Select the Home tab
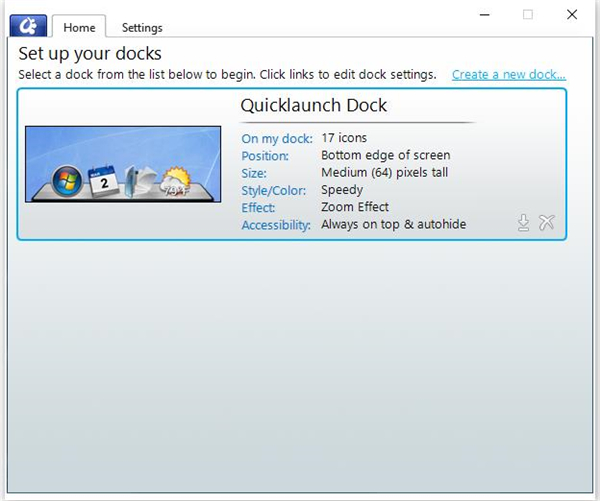This screenshot has width=600, height=501. (79, 28)
